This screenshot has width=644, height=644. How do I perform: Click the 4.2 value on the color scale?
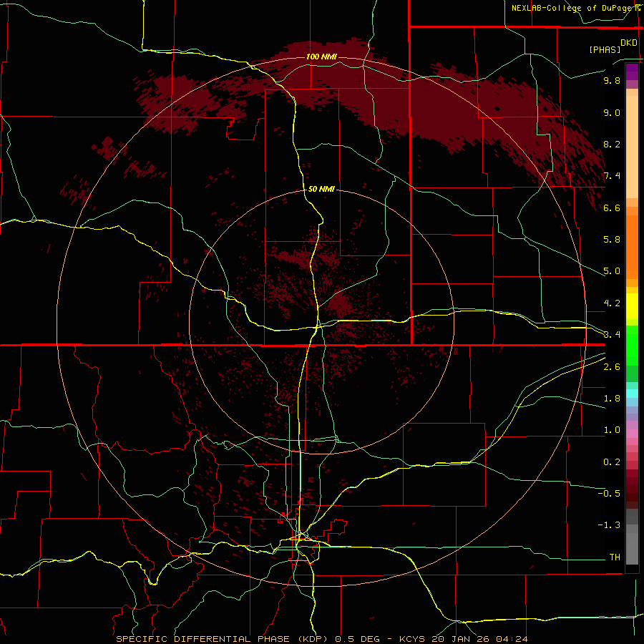point(612,303)
